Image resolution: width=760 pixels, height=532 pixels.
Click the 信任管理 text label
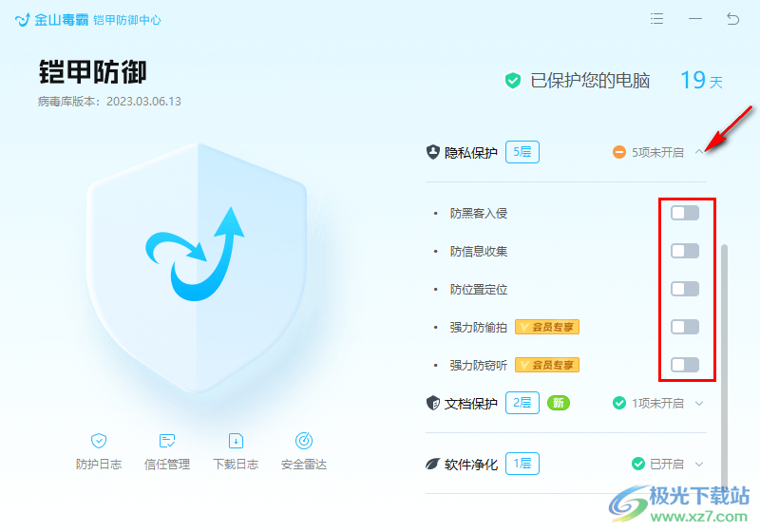167,465
